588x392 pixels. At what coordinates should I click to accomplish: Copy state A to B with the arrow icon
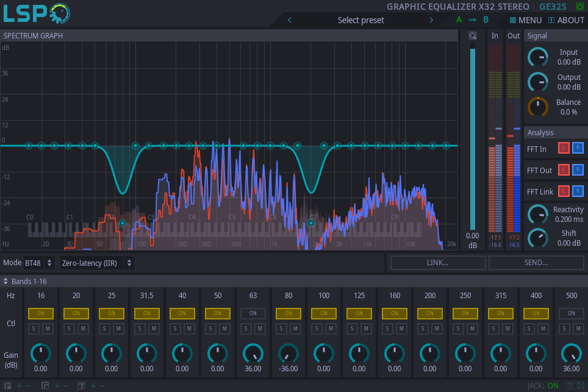coord(472,20)
